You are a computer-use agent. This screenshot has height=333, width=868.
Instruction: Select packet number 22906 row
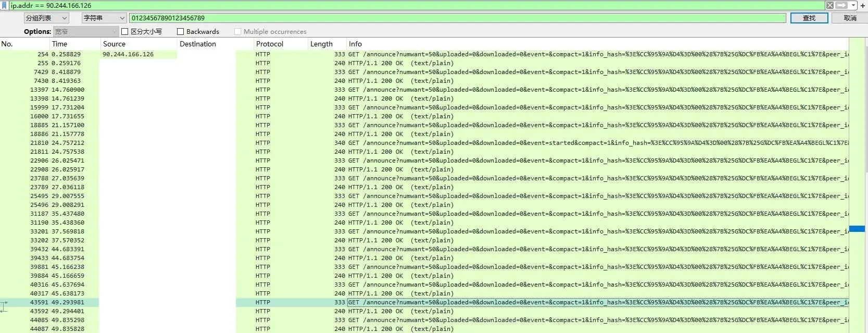pyautogui.click(x=424, y=161)
